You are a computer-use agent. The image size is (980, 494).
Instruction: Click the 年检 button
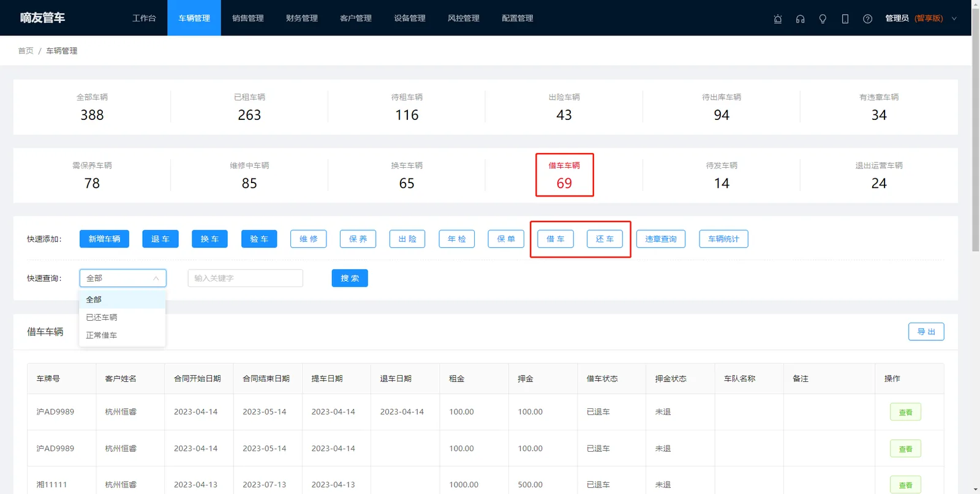457,239
